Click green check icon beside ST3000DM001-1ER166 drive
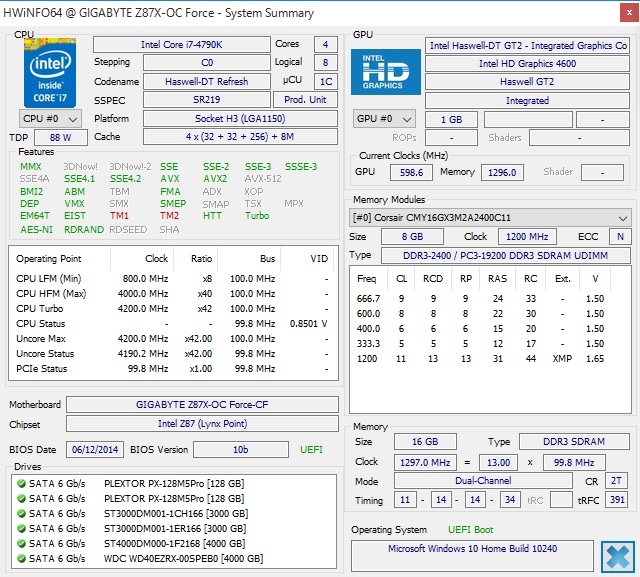Viewport: 640px width, 577px height. pos(20,528)
